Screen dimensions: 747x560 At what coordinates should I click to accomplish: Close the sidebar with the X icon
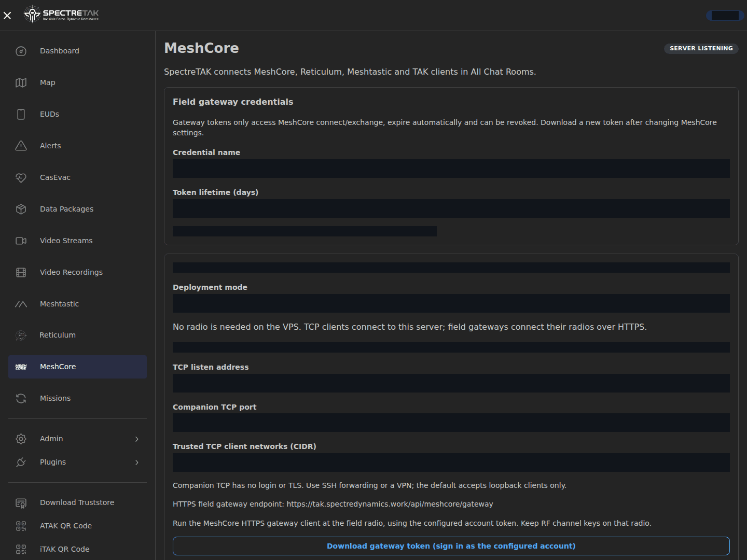[x=7, y=16]
